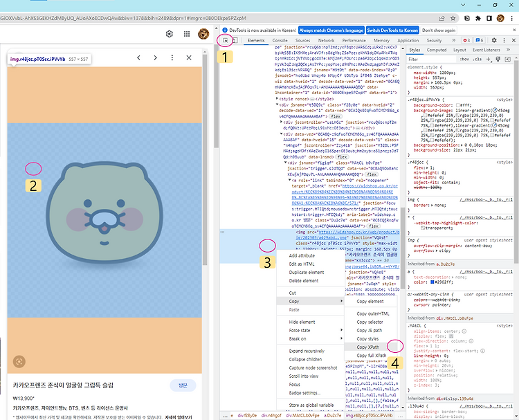519x420 pixels.
Task: Open Notion extension icon in toolbar
Action: (467, 18)
